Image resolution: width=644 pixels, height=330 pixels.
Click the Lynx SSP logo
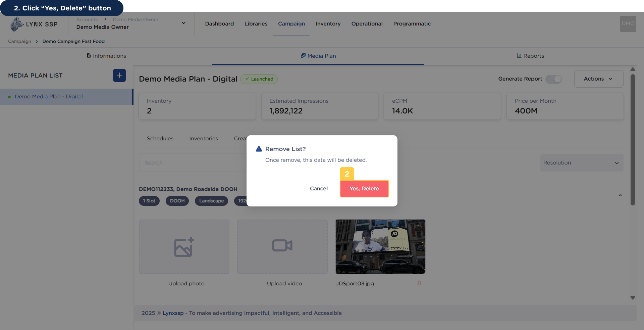pos(34,24)
